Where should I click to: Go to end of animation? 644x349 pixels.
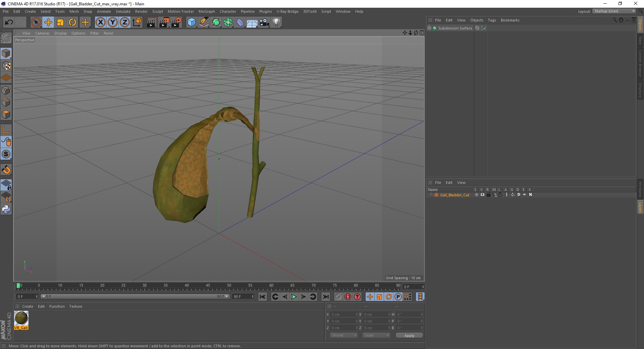pos(325,297)
